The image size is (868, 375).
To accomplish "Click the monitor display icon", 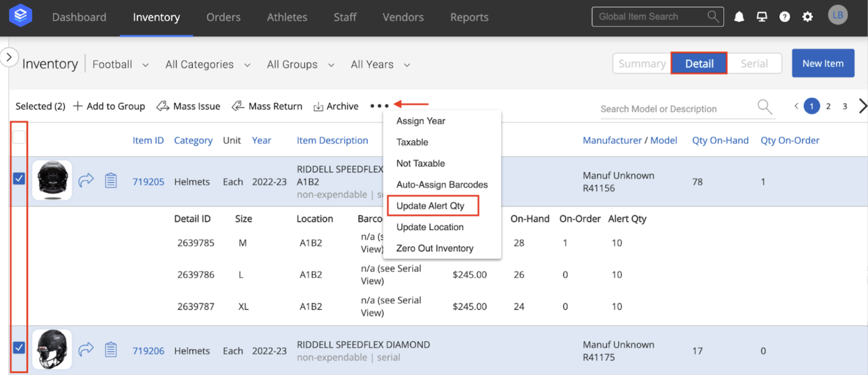I will [762, 17].
